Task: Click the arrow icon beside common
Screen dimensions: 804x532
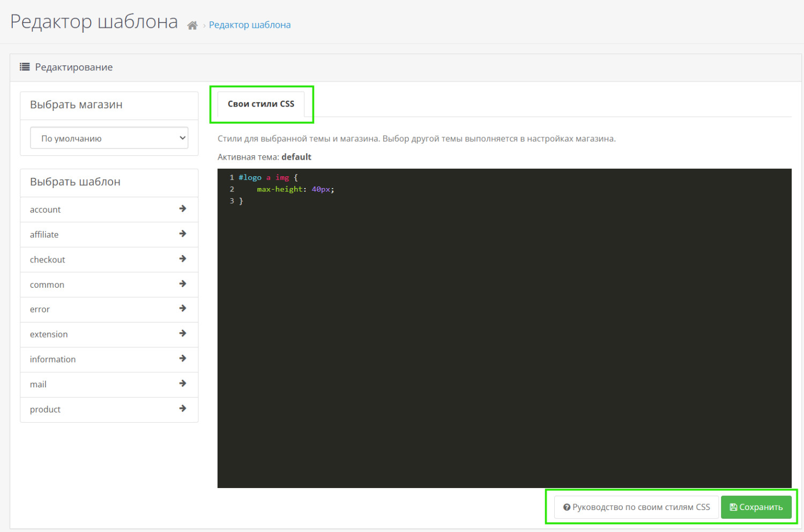Action: (183, 283)
